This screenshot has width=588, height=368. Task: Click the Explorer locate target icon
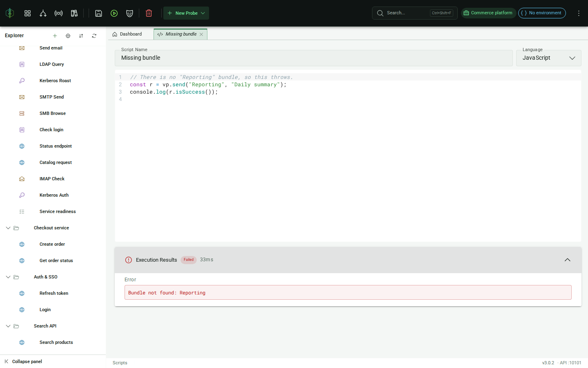[68, 36]
